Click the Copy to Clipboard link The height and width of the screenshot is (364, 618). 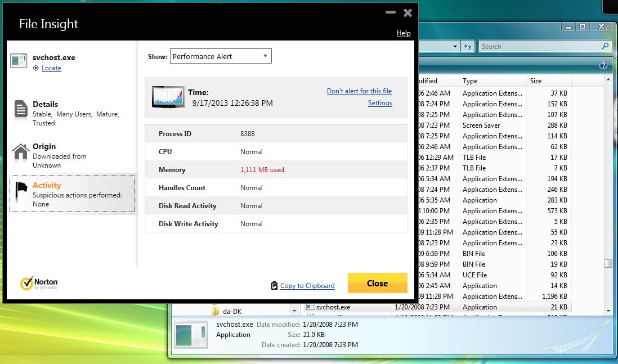(307, 286)
